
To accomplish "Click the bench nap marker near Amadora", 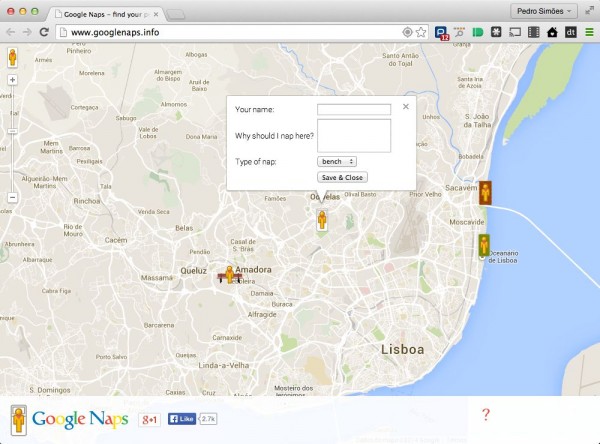I will coord(230,275).
